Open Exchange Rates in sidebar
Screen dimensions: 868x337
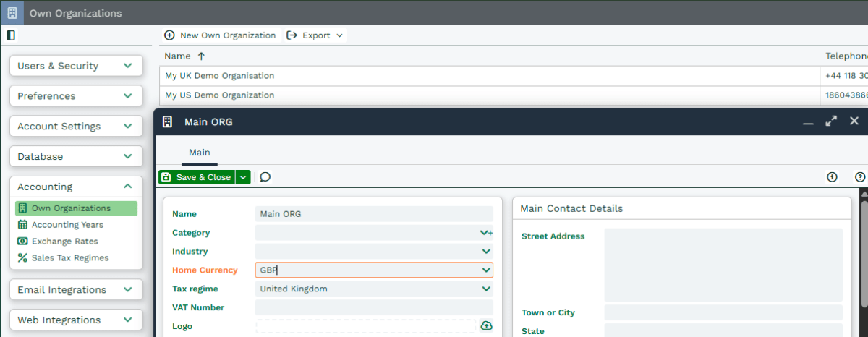pyautogui.click(x=64, y=242)
